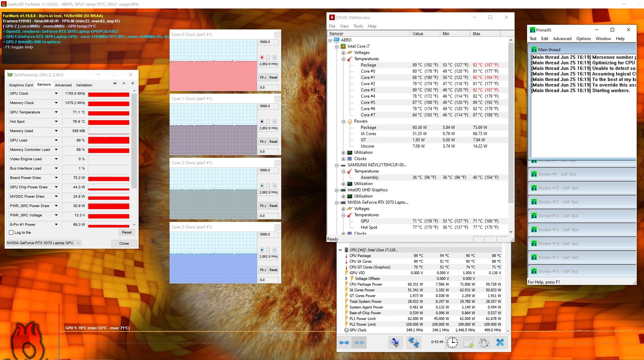Screen dimensions: 644x360
Task: Open the GPU-Z hamburger menu icon
Action: [132, 83]
